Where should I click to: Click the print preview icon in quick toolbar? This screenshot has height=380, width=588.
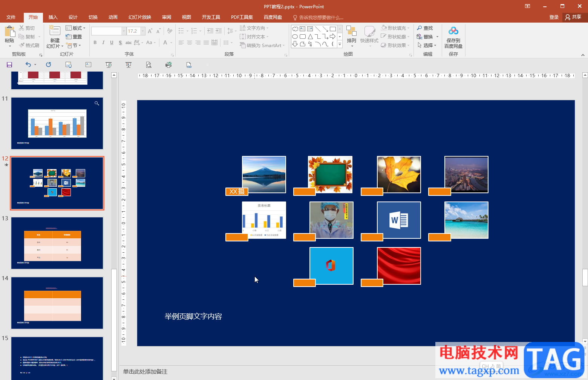[x=149, y=65]
